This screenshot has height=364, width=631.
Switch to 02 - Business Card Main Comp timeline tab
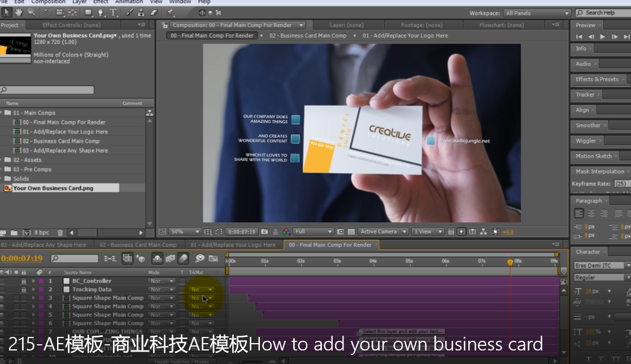pos(138,244)
